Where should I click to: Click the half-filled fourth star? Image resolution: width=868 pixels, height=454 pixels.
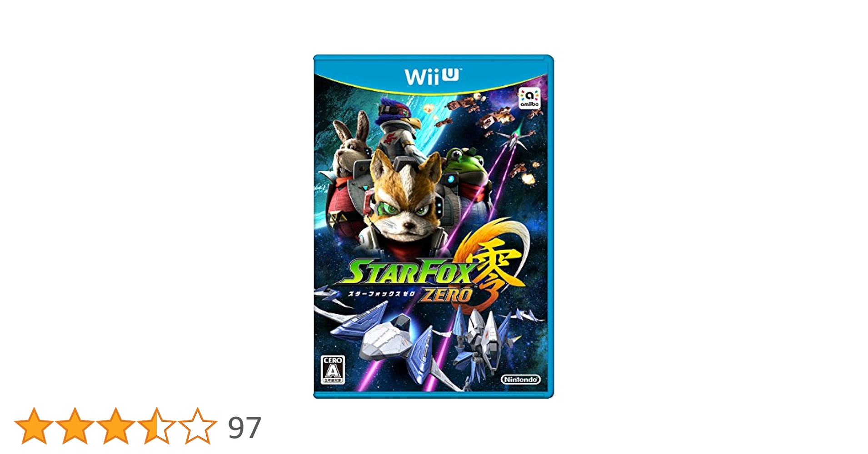click(156, 426)
